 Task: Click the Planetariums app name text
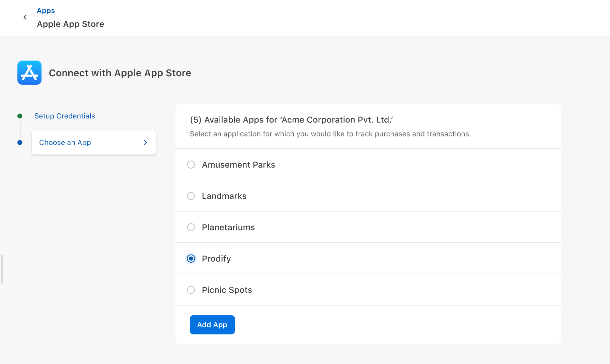point(228,227)
